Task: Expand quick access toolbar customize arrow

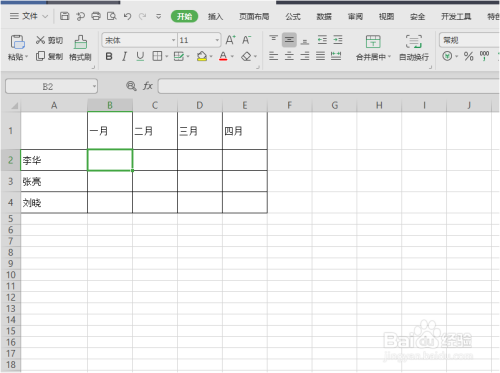Action: [x=159, y=16]
